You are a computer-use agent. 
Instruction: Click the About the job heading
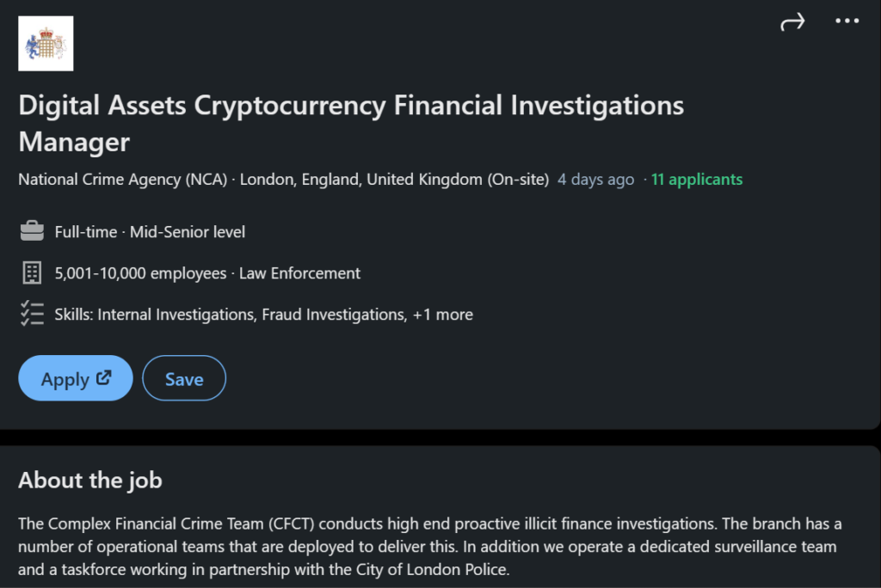pos(89,480)
